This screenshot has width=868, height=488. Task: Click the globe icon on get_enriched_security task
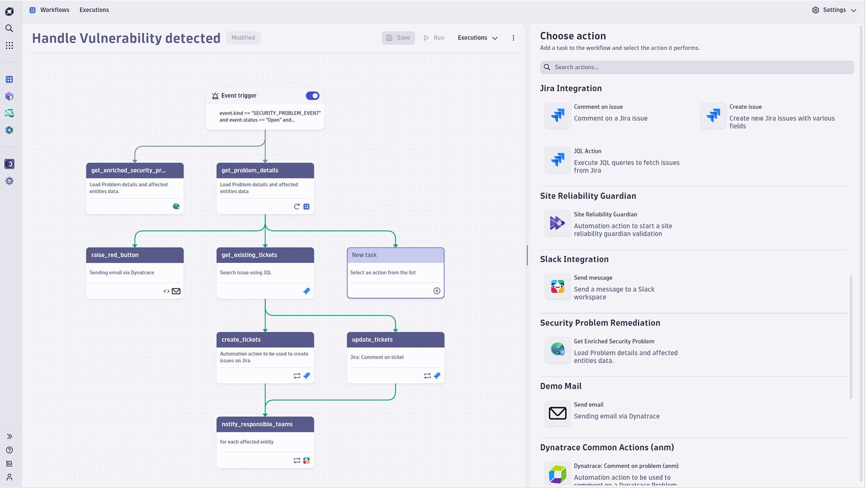click(176, 206)
